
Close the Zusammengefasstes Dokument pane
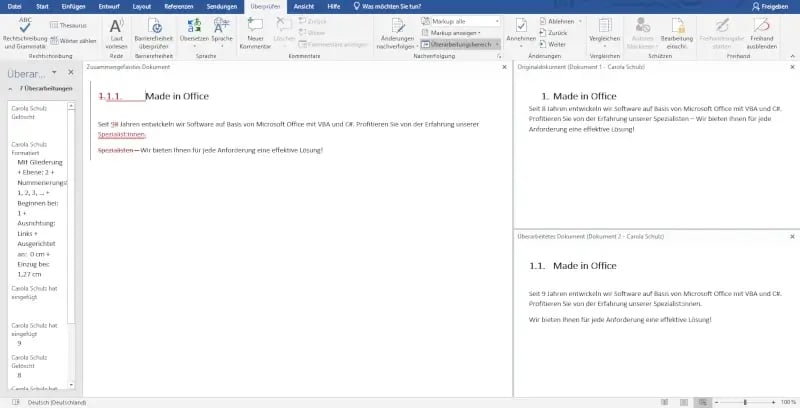click(x=505, y=67)
